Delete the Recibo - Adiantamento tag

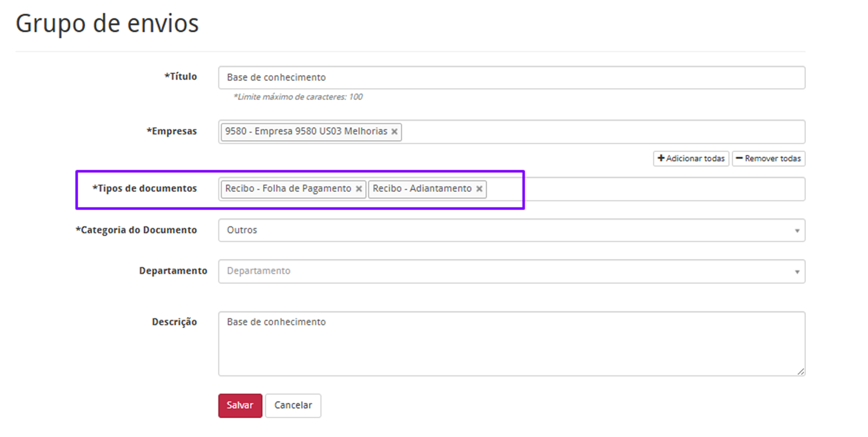tap(479, 189)
